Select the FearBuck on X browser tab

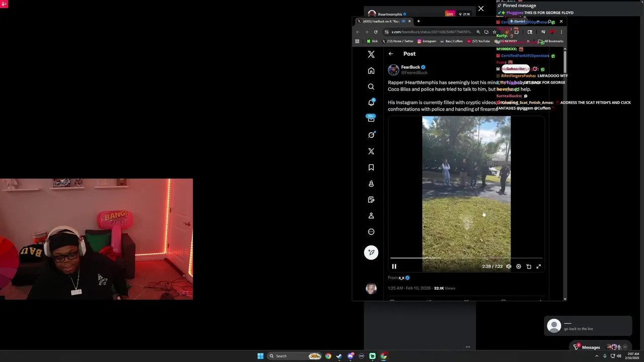[383, 21]
